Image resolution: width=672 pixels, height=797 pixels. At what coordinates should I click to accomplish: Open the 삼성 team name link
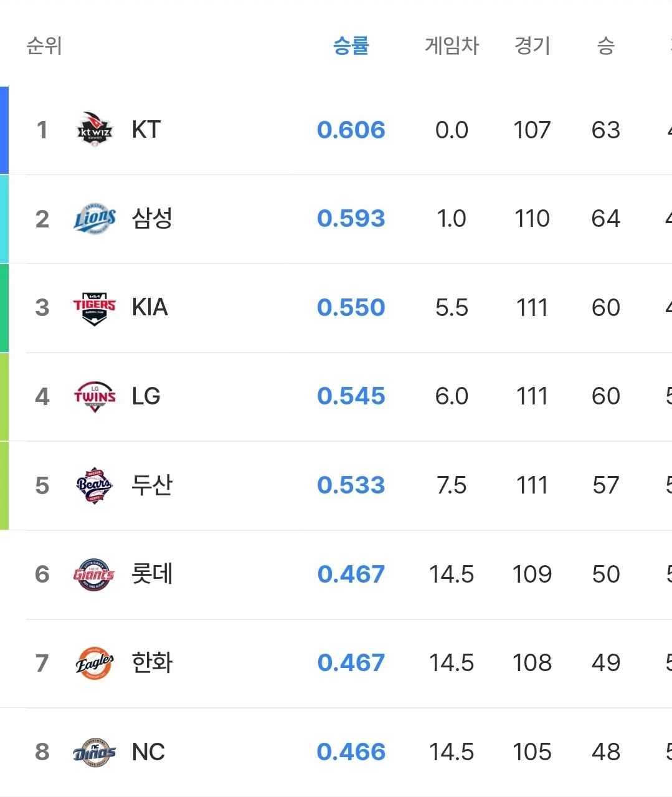point(152,219)
